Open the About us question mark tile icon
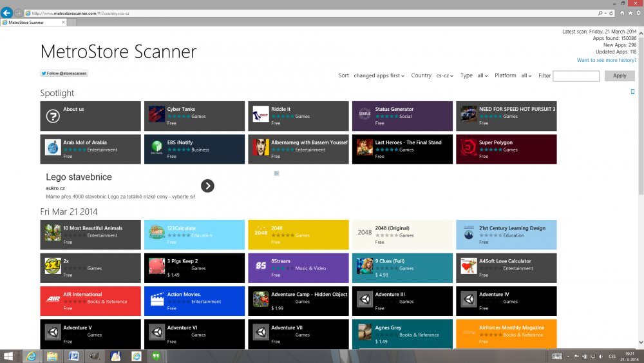Screen dimensions: 644x363 pyautogui.click(x=53, y=116)
